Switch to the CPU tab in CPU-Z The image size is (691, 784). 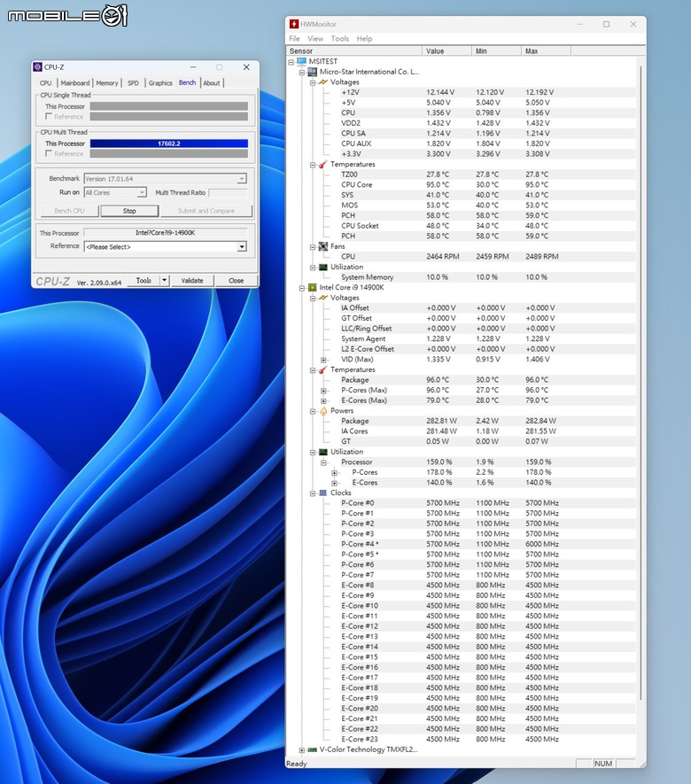coord(45,83)
